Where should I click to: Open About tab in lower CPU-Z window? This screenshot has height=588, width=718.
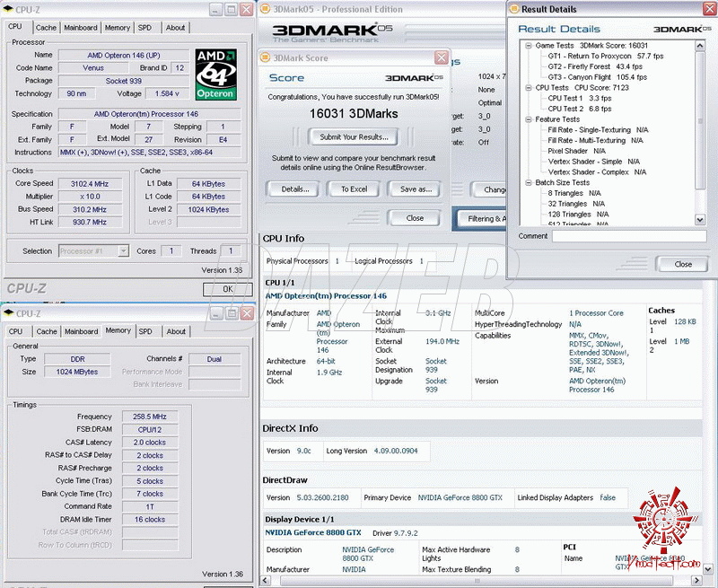point(176,331)
